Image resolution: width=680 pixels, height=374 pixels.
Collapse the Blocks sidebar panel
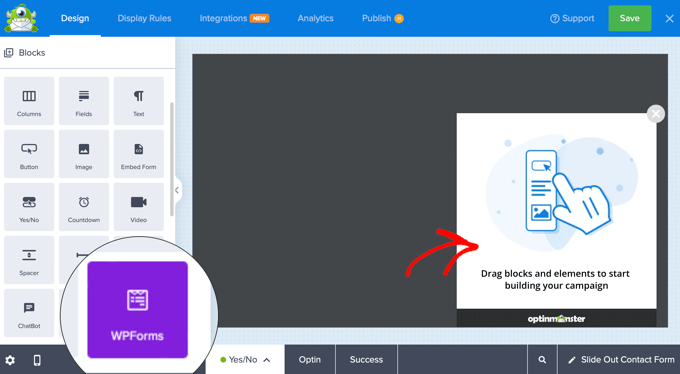177,190
